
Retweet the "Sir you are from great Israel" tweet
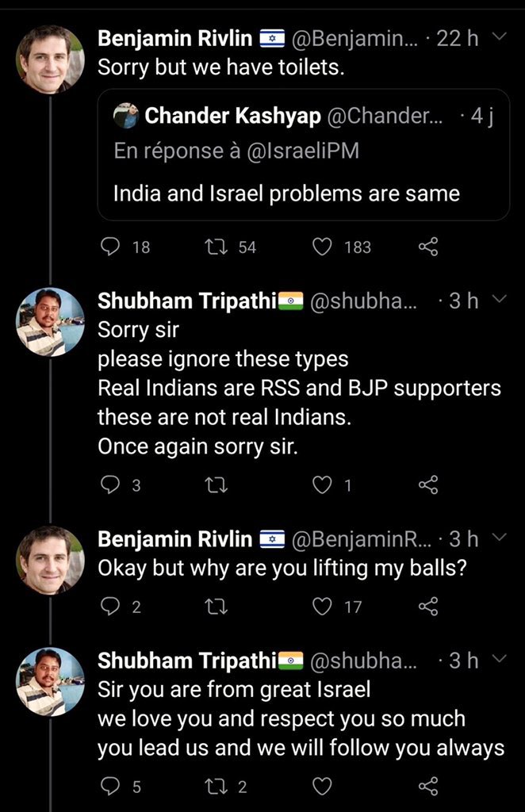click(214, 787)
